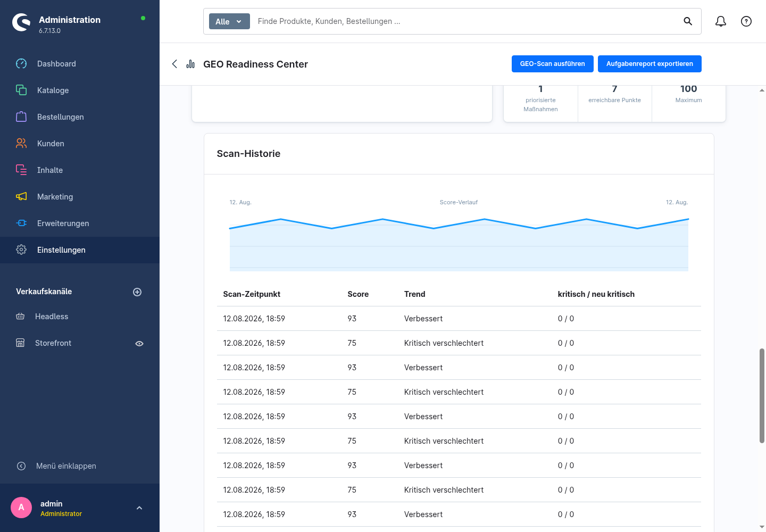Screen dimensions: 766x532
Task: Click scrollbar up arrow
Action: pyautogui.click(x=762, y=90)
